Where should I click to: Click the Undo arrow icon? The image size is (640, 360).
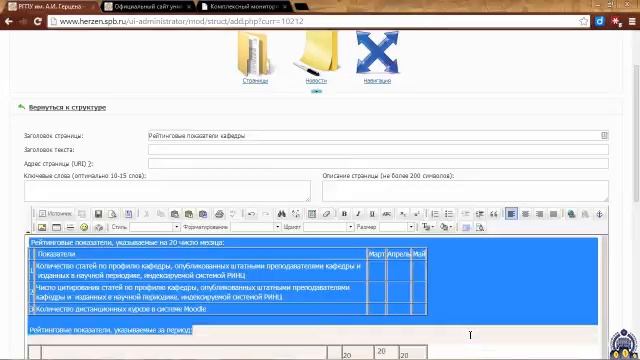coord(251,214)
